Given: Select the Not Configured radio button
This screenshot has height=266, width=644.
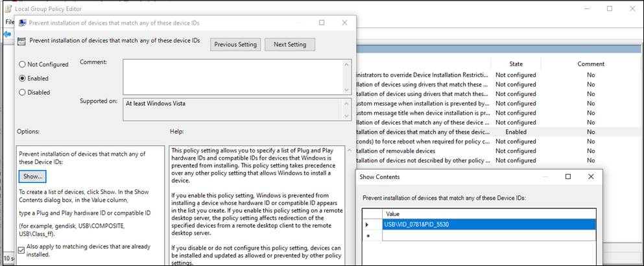Looking at the screenshot, I should point(23,64).
